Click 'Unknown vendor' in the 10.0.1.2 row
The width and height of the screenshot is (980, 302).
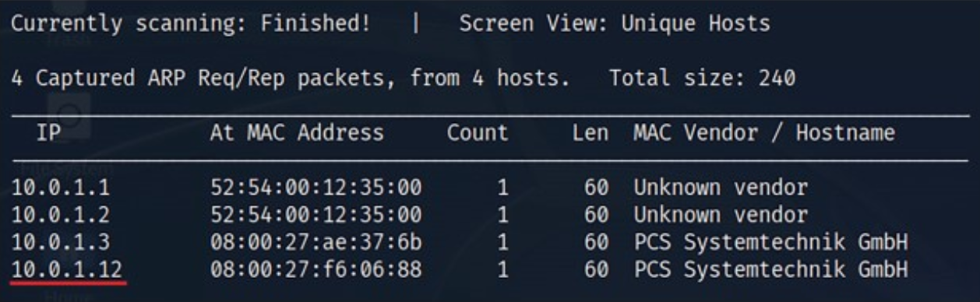721,215
